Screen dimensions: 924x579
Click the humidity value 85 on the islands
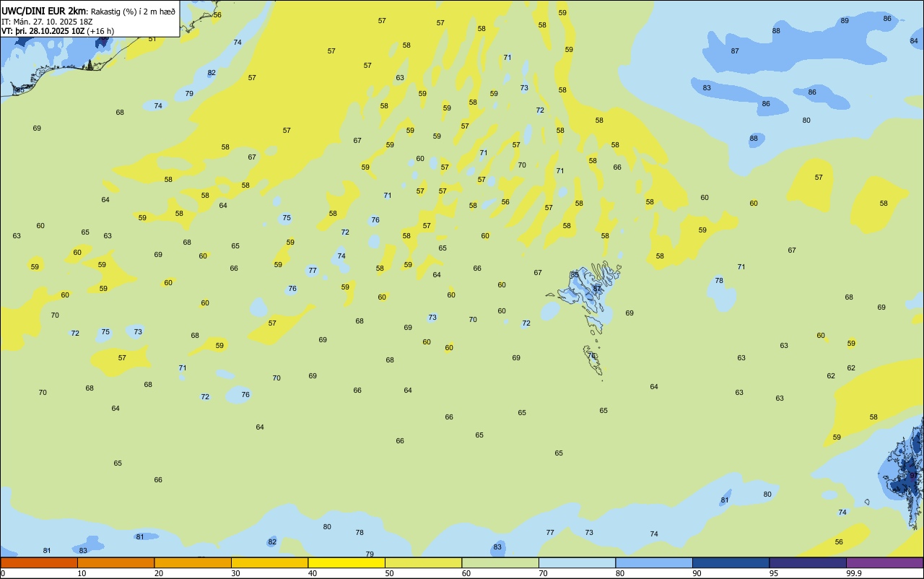(575, 275)
